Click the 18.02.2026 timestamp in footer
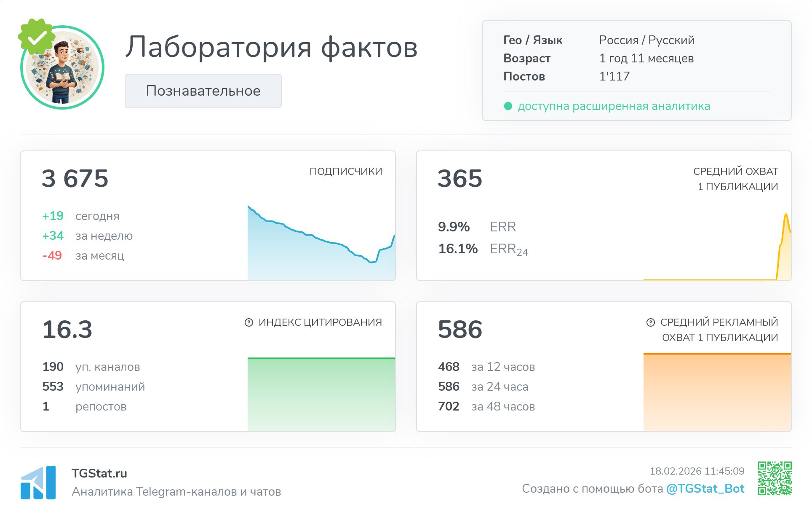The width and height of the screenshot is (812, 510). click(x=697, y=471)
